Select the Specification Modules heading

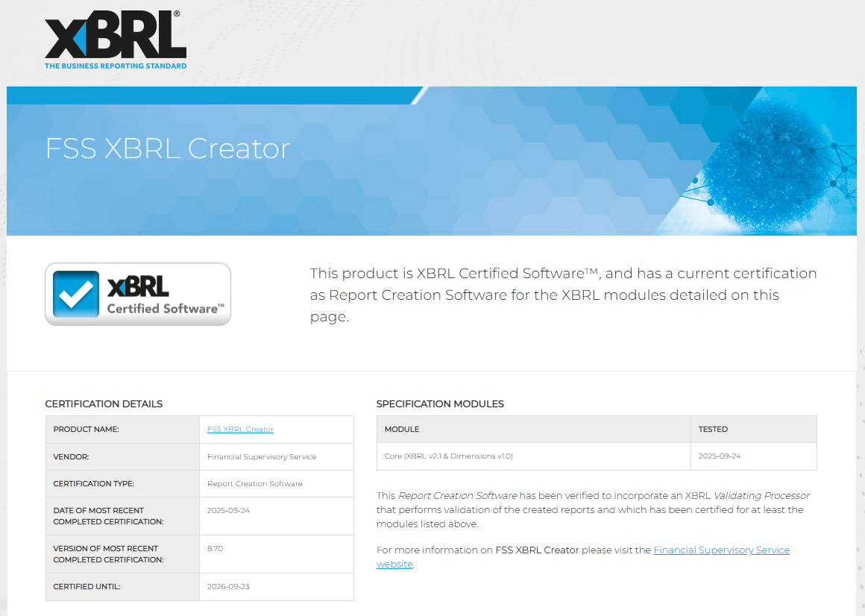(x=440, y=404)
